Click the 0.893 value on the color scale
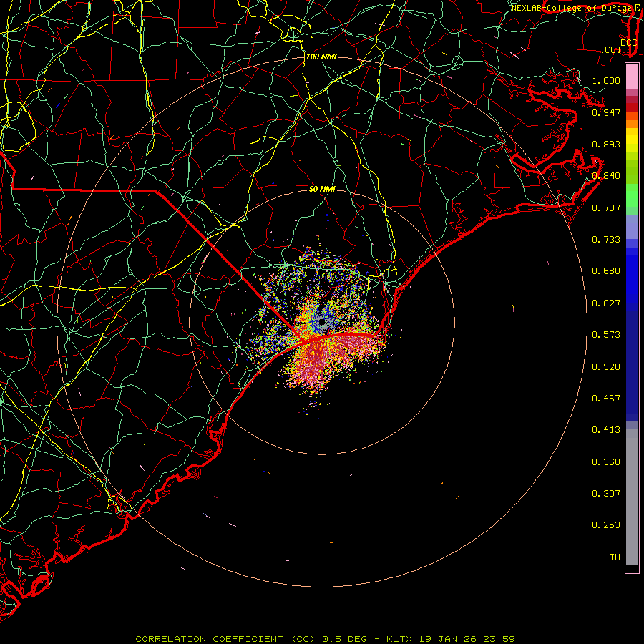644x644 pixels. 606,144
